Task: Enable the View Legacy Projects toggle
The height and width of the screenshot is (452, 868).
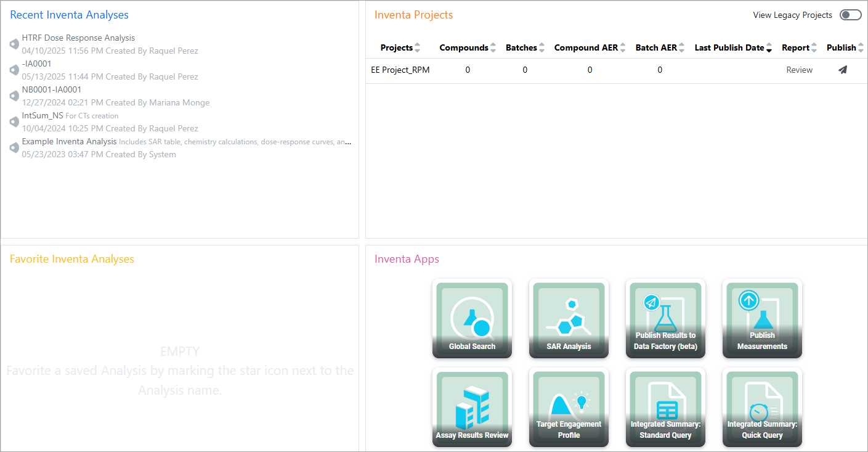Action: [850, 14]
